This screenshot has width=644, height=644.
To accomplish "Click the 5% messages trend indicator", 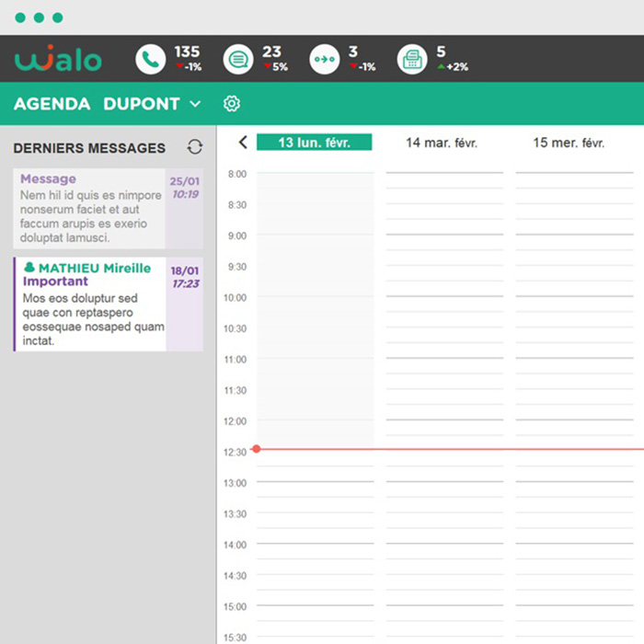I will pos(276,67).
